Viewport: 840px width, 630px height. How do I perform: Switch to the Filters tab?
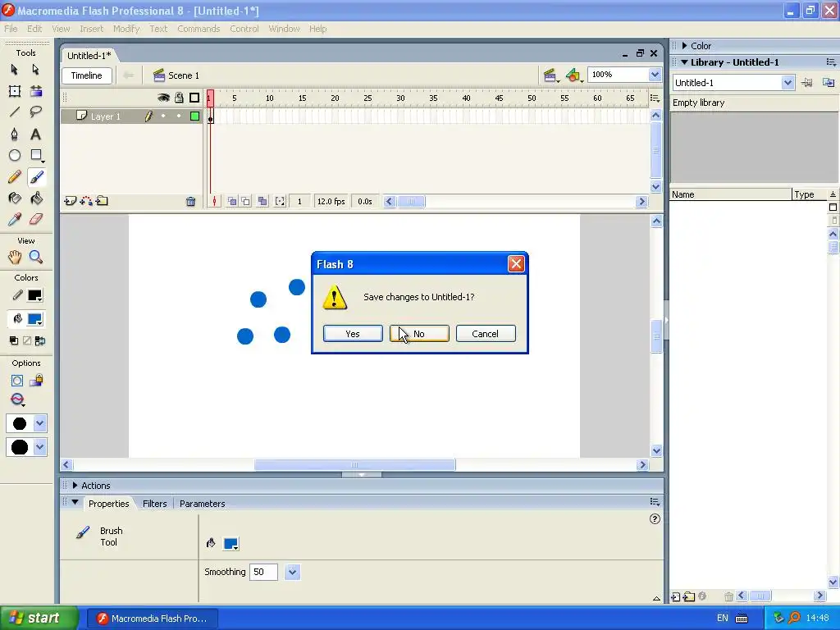coord(154,504)
